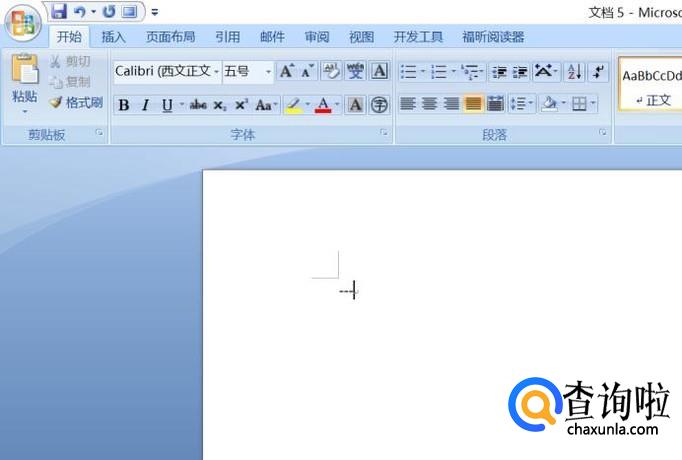682x460 pixels.
Task: Expand the 粘贴 dropdown arrow
Action: click(25, 111)
